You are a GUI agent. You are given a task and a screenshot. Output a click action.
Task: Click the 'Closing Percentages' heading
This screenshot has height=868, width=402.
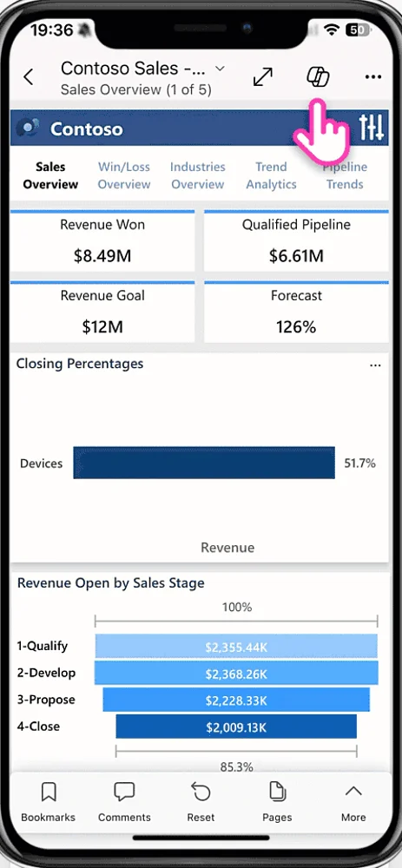click(x=80, y=364)
